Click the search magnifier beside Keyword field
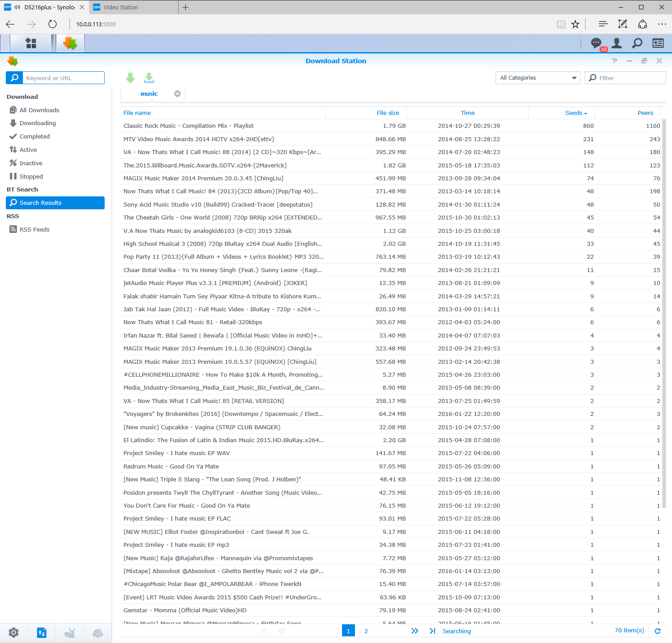 pos(14,78)
